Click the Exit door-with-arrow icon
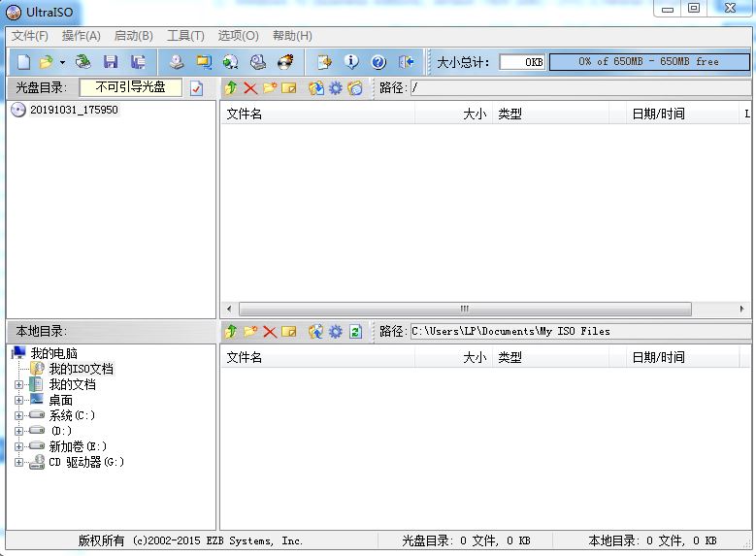 point(406,62)
